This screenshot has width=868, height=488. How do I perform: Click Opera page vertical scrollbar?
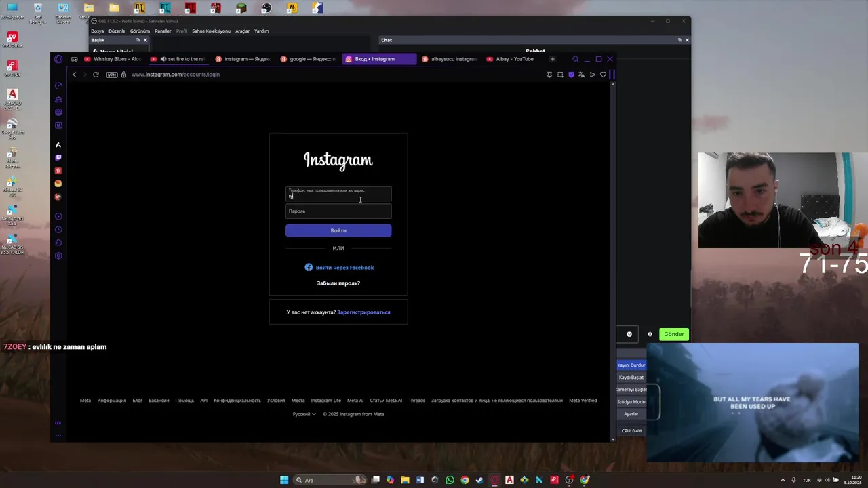coord(613,261)
